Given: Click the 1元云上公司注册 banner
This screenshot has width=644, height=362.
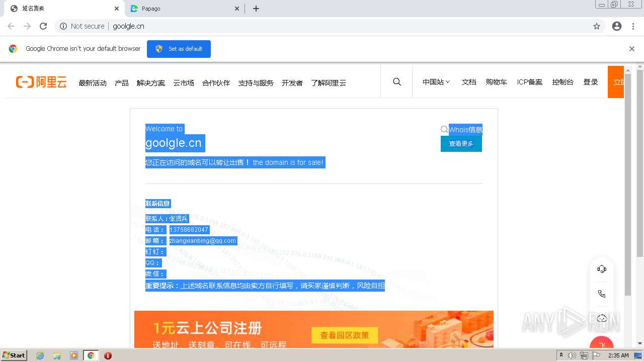Looking at the screenshot, I should (x=314, y=329).
